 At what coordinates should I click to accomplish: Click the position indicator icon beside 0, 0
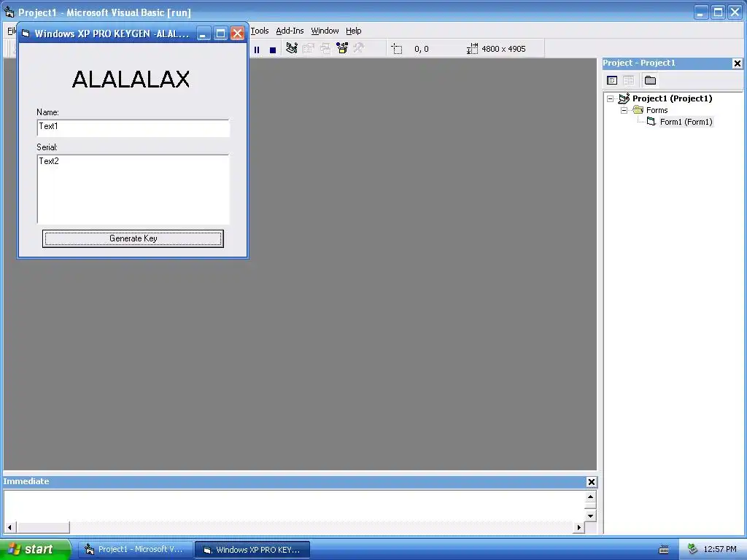click(397, 49)
